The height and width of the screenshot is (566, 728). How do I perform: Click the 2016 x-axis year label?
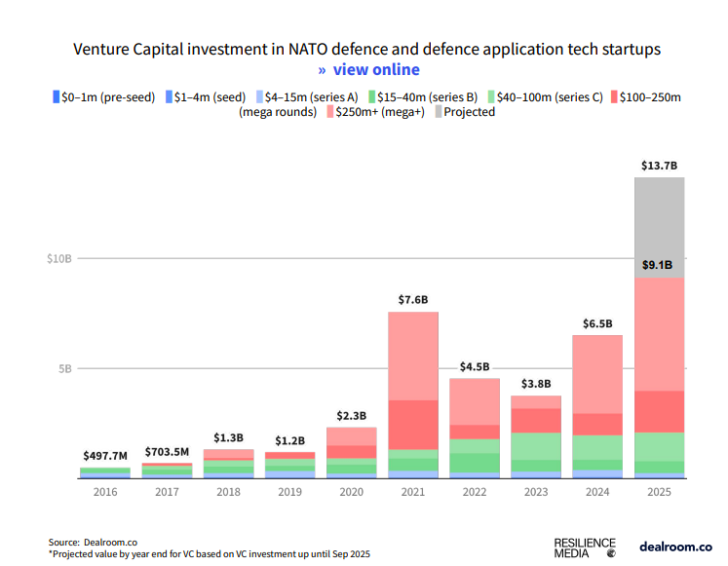tap(104, 494)
